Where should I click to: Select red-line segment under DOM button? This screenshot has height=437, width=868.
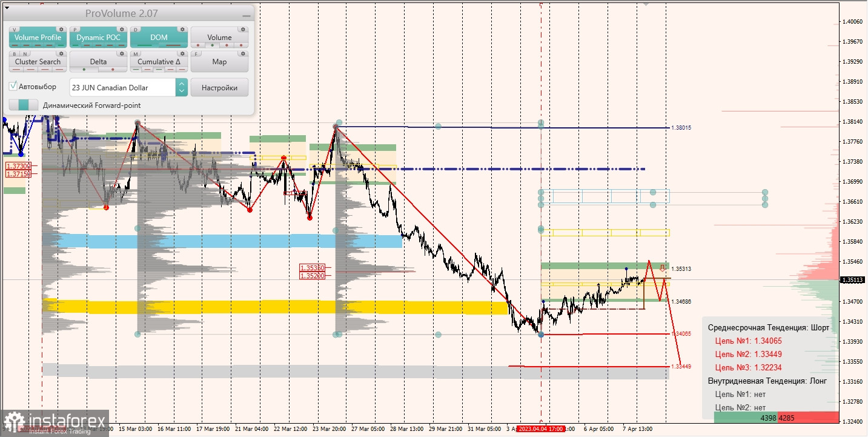tap(173, 45)
